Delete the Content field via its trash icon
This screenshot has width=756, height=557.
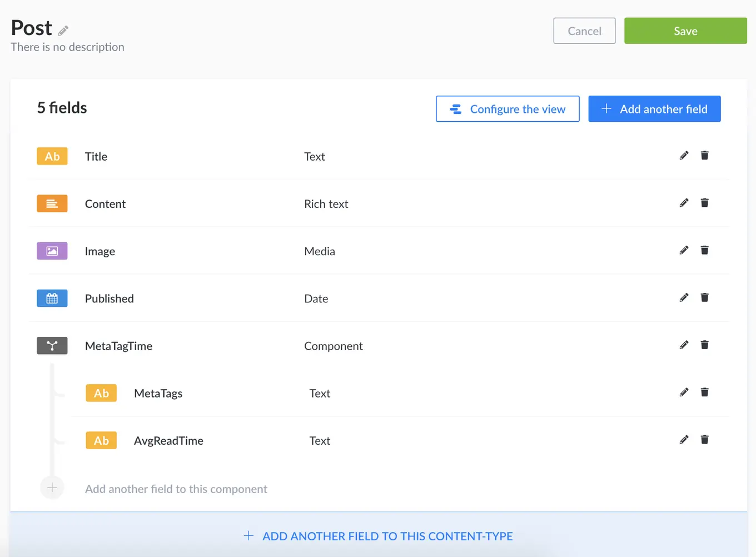[704, 202]
